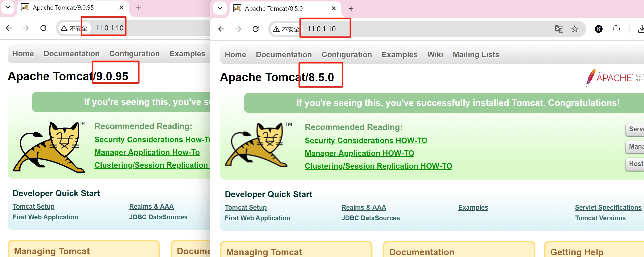Click Managing Tomcat heading in left window

coord(52,251)
